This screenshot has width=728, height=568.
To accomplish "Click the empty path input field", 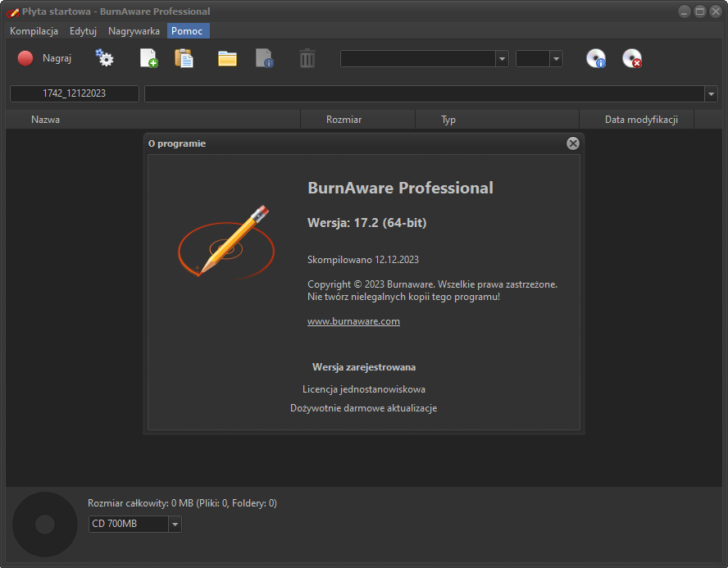I will [425, 94].
